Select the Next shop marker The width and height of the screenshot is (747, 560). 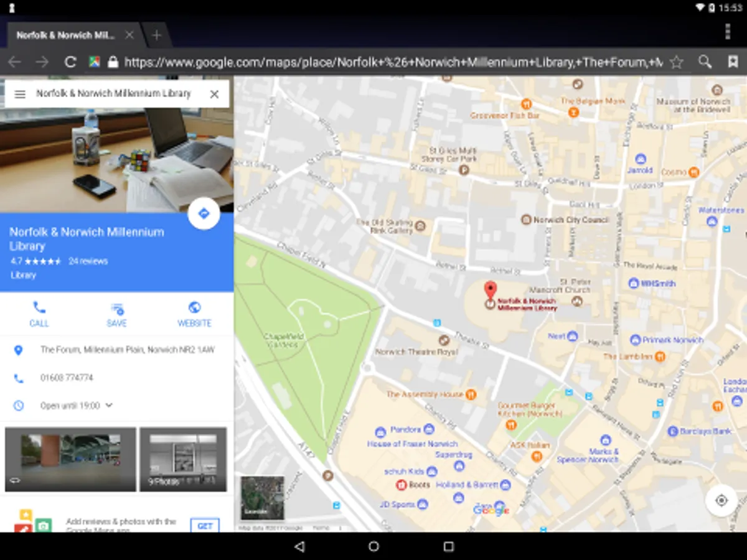572,336
